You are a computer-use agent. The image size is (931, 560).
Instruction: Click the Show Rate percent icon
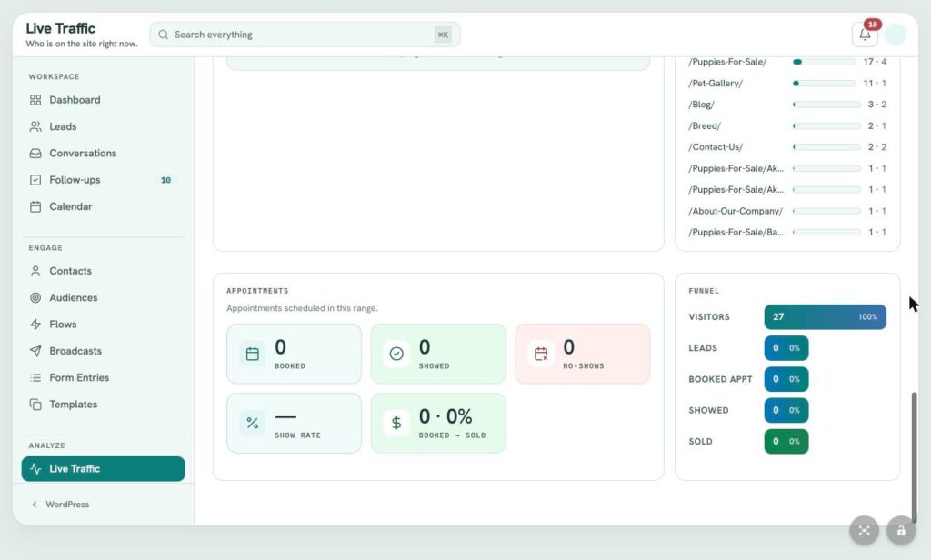click(253, 423)
